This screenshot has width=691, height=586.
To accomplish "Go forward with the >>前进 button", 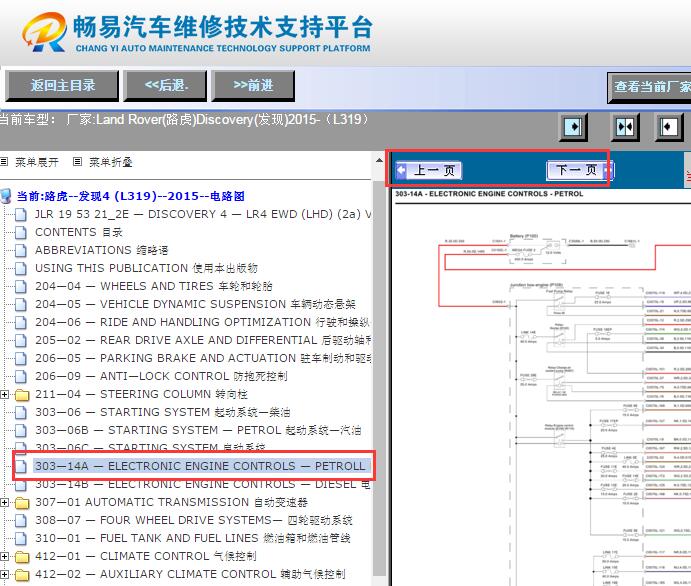I will point(253,85).
